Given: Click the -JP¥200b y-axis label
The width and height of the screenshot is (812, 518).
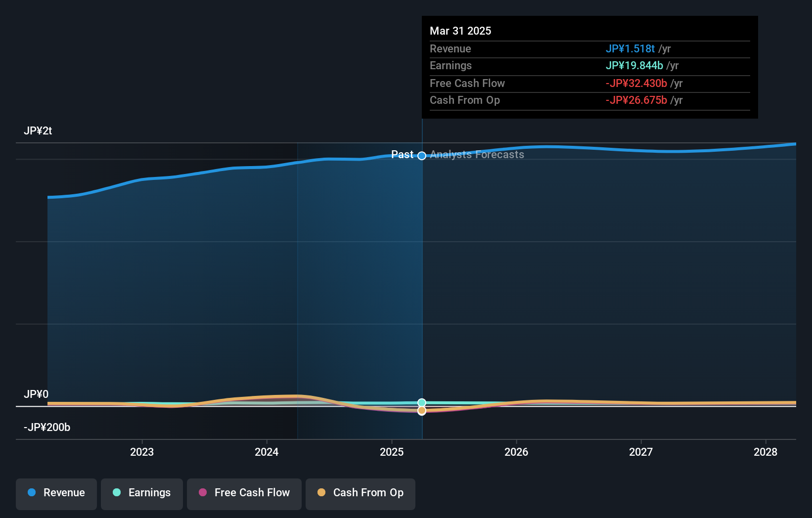Looking at the screenshot, I should 47,428.
